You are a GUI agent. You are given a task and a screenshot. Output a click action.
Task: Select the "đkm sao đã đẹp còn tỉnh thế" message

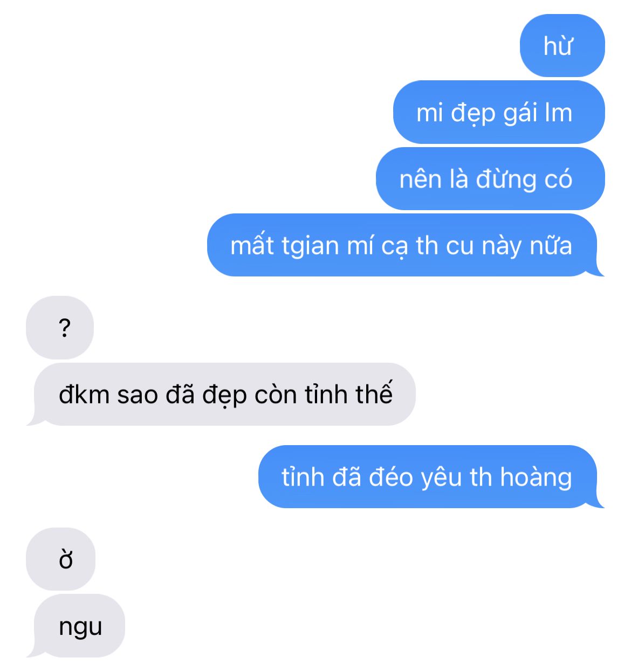(x=221, y=394)
